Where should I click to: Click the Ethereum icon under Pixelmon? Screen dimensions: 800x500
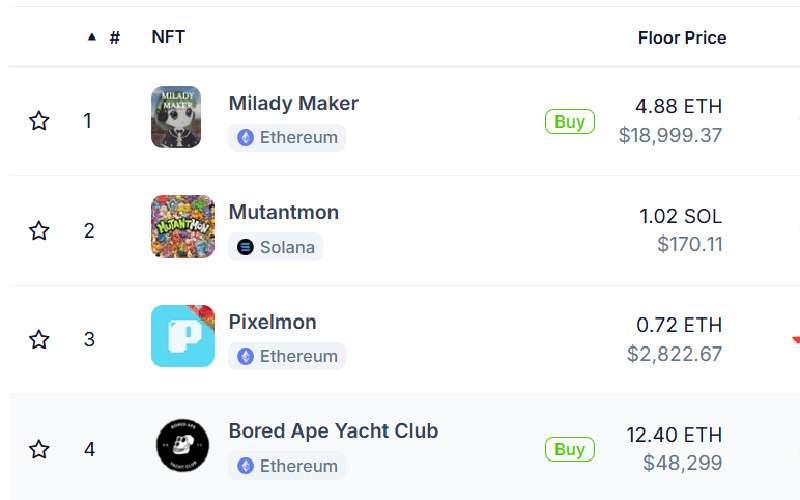[x=245, y=356]
